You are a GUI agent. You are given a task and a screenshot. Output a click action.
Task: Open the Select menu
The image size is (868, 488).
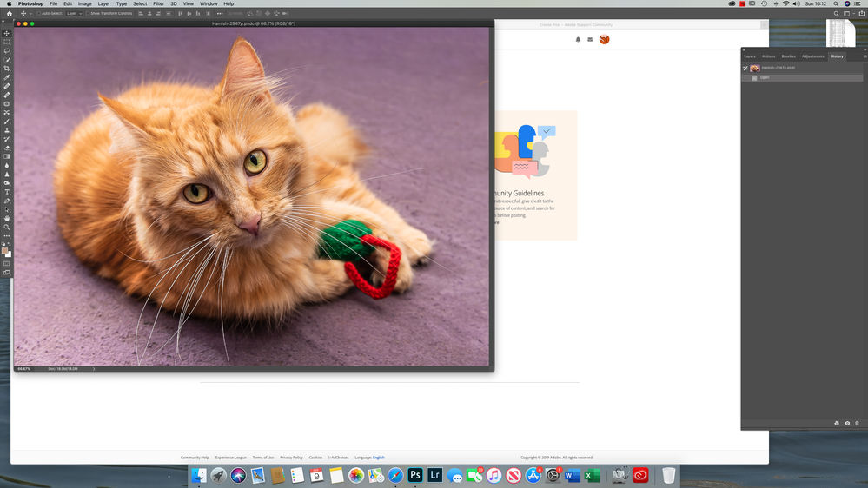tap(140, 3)
